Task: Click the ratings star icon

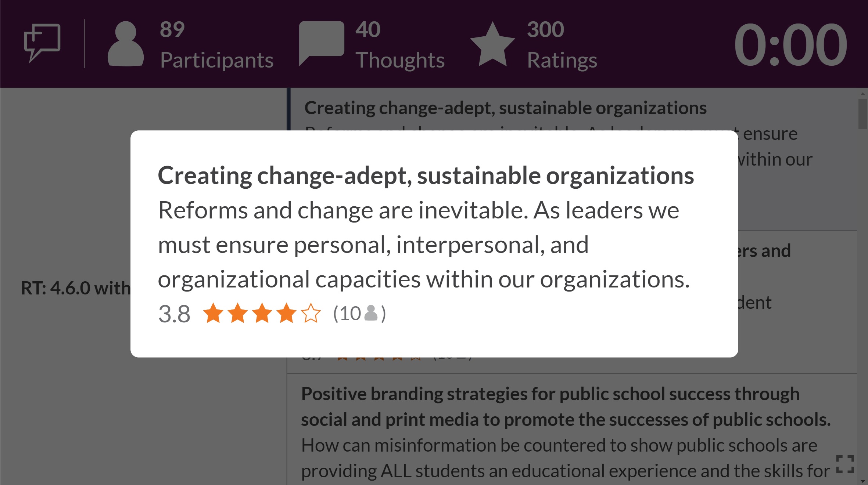Action: click(x=492, y=44)
